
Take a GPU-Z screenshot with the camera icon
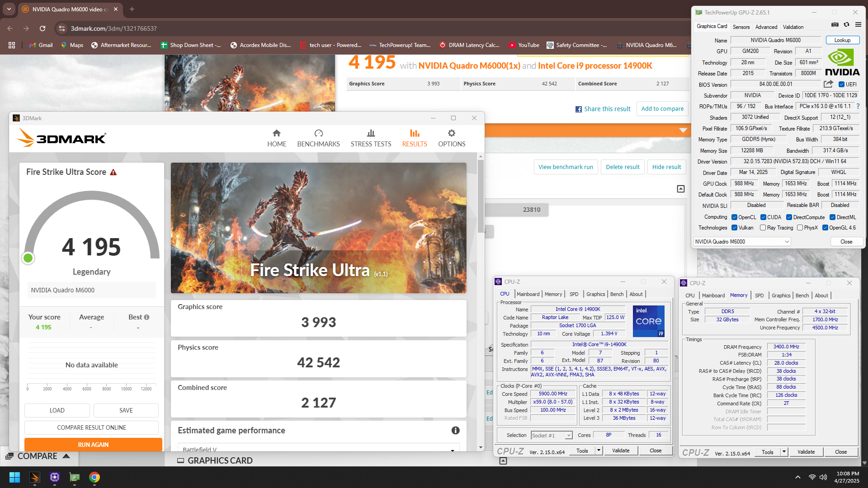point(835,24)
